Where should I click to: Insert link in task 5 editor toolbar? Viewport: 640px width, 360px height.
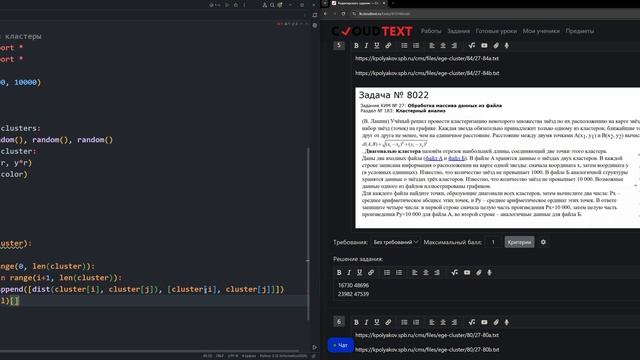388,46
